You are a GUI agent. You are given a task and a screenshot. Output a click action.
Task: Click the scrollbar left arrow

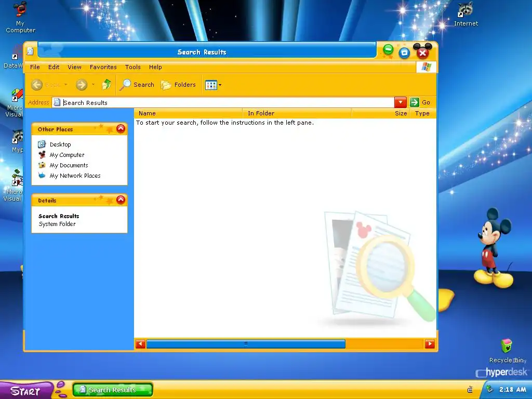(140, 344)
